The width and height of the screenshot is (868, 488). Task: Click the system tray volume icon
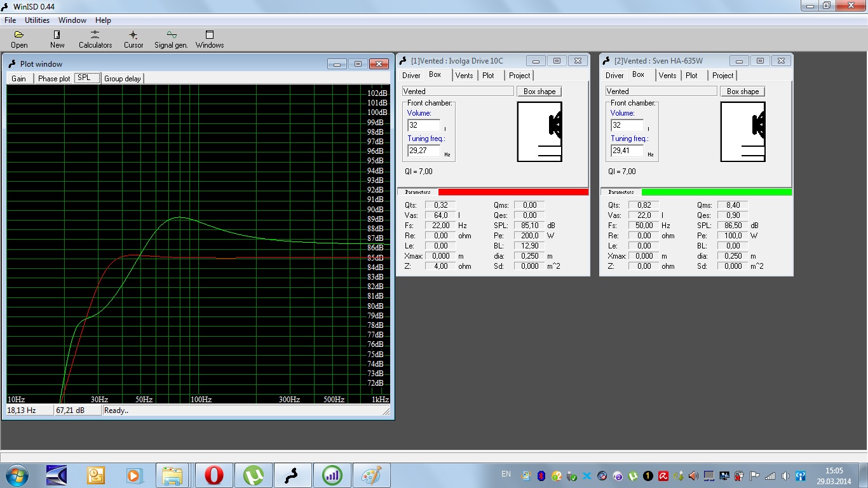[785, 476]
